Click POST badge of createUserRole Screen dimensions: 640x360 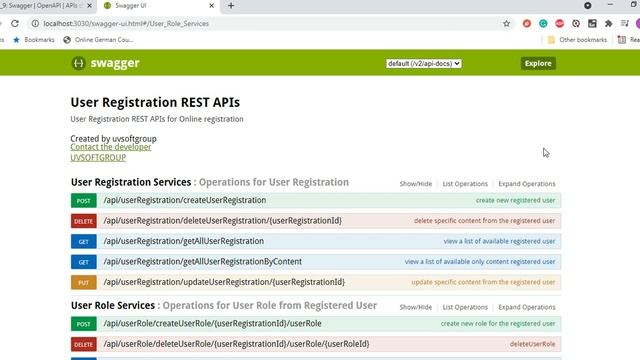click(84, 324)
